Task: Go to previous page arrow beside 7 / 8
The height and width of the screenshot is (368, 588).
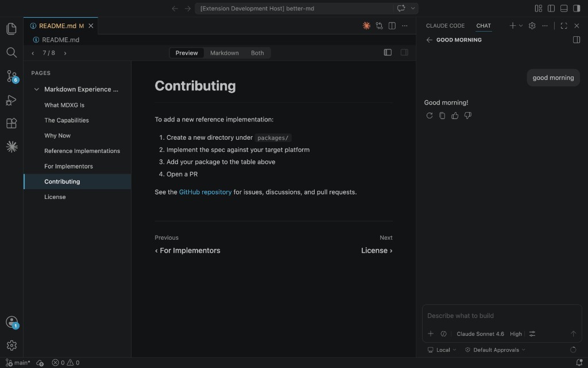Action: [x=33, y=53]
